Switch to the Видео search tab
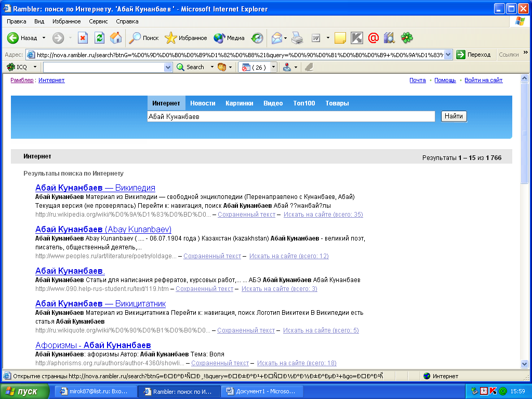Screen dimensions: 532x399 (x=273, y=103)
